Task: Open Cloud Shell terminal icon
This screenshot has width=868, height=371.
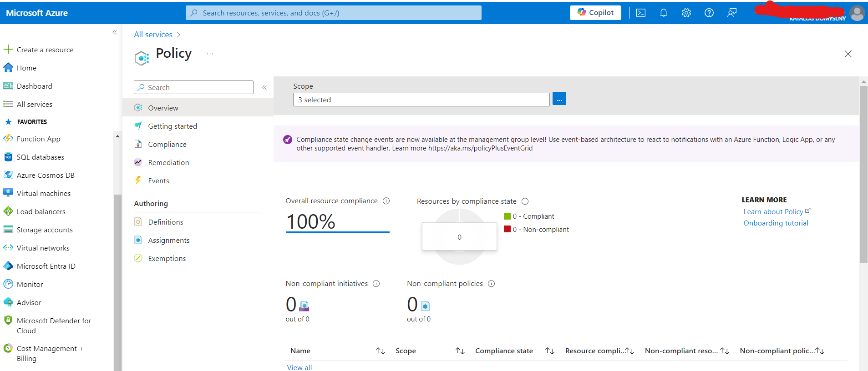Action: (x=641, y=13)
